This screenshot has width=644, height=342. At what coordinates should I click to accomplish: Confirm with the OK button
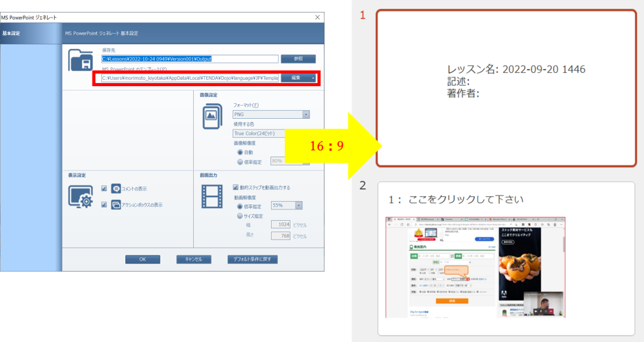pos(143,259)
